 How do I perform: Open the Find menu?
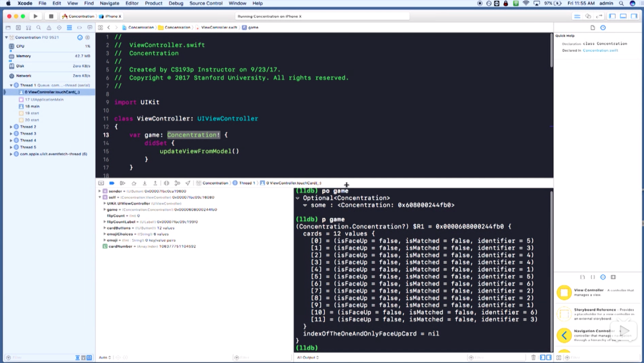[x=89, y=3]
